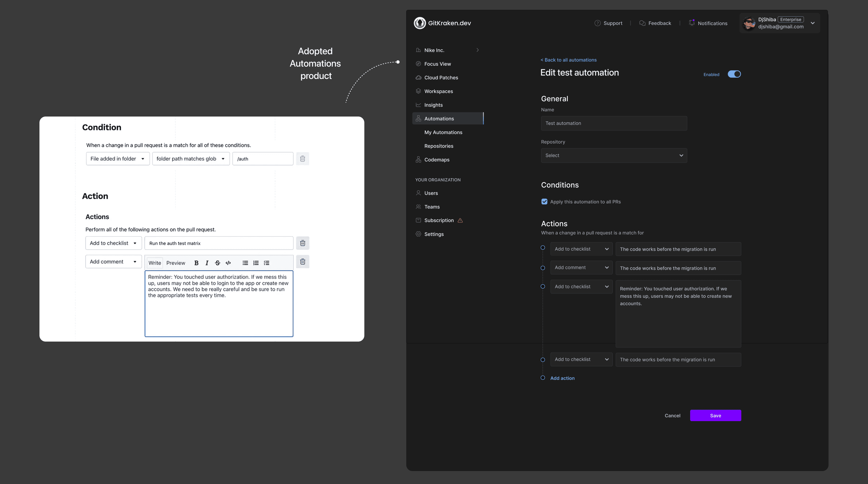The image size is (868, 484).
Task: Click the code formatting icon
Action: point(228,263)
